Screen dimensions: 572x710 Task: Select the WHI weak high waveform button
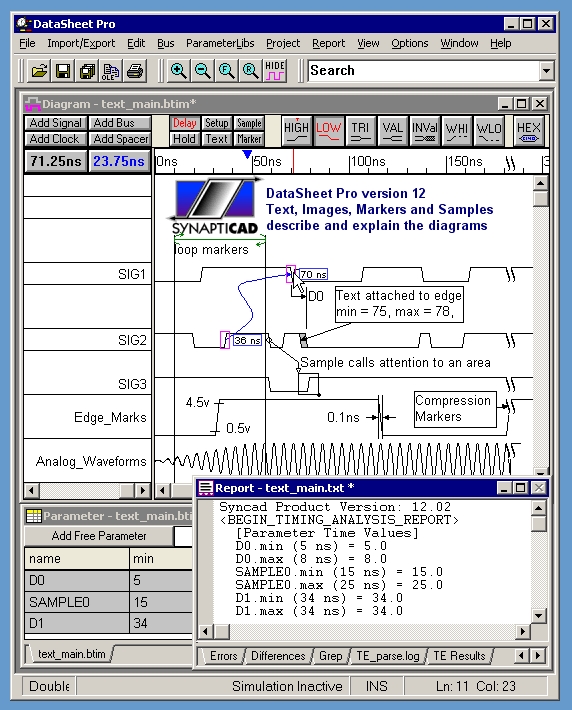(457, 131)
